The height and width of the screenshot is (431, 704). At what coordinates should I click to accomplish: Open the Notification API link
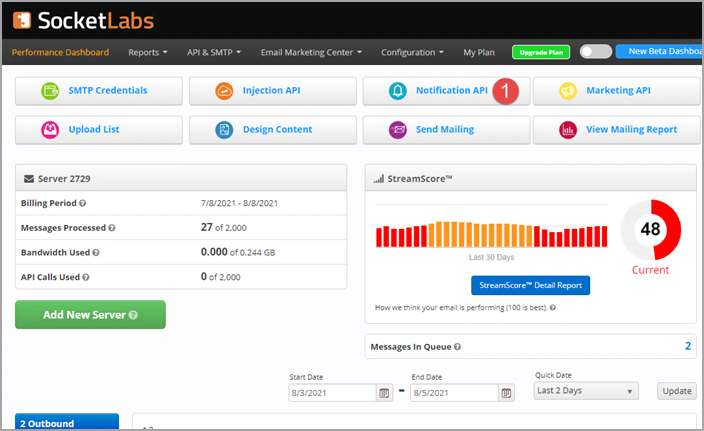click(x=452, y=90)
